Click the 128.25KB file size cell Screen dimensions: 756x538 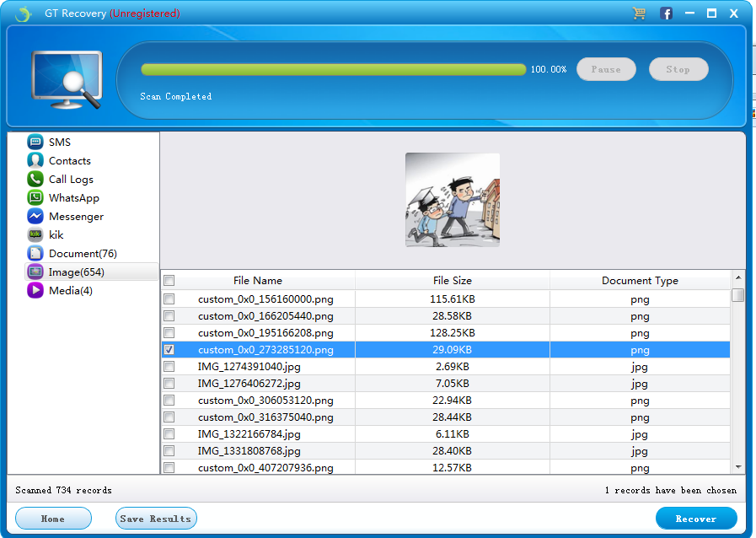453,333
